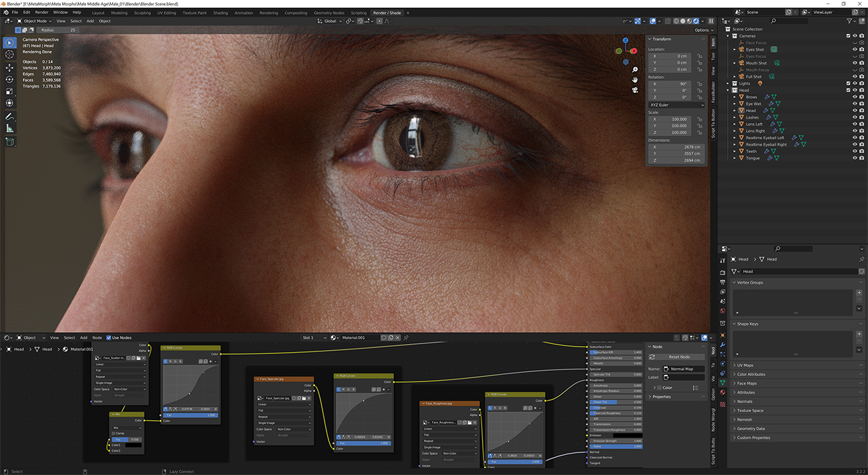Select the Cursor tool in viewport toolbar

(x=9, y=55)
